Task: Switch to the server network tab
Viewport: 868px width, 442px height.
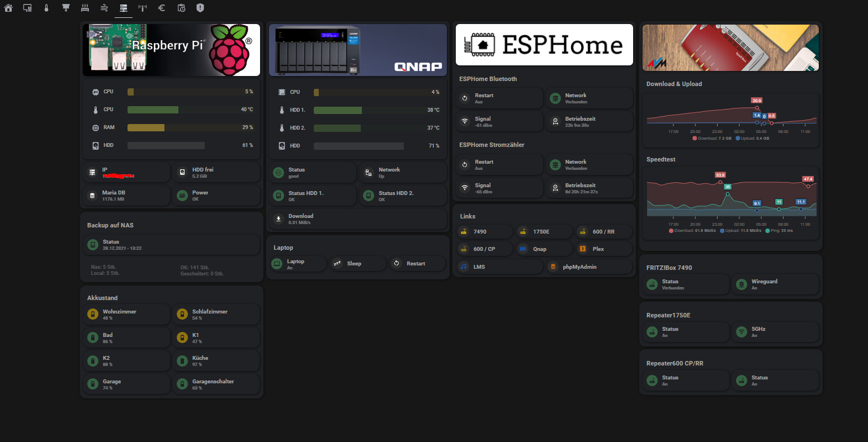Action: [124, 8]
